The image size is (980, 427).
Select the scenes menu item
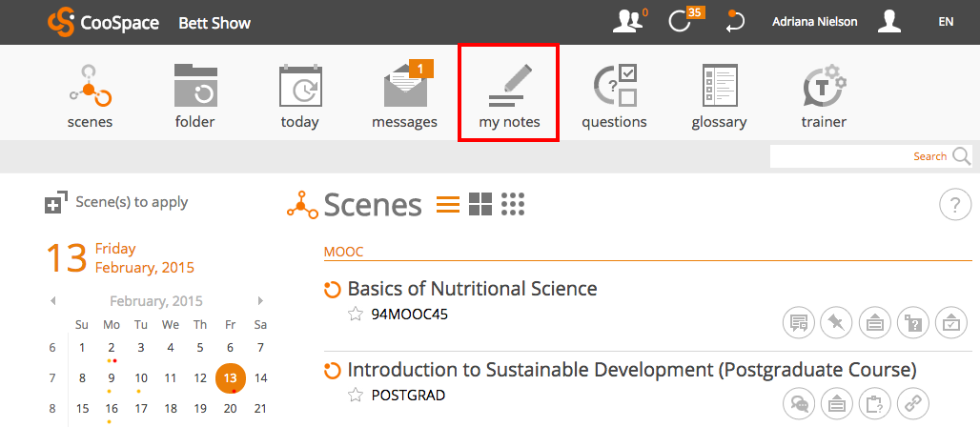click(90, 95)
